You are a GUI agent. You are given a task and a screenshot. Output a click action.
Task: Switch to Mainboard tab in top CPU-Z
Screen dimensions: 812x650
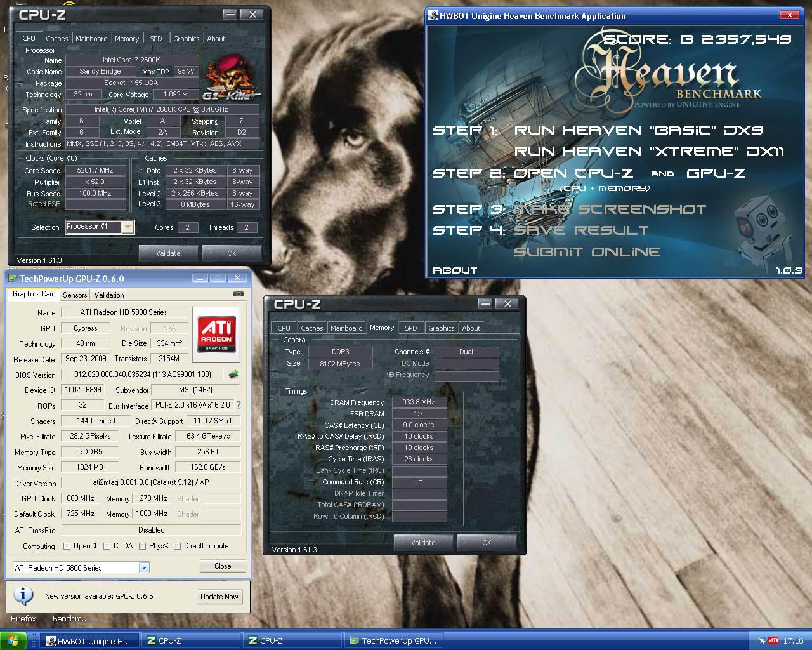coord(91,39)
